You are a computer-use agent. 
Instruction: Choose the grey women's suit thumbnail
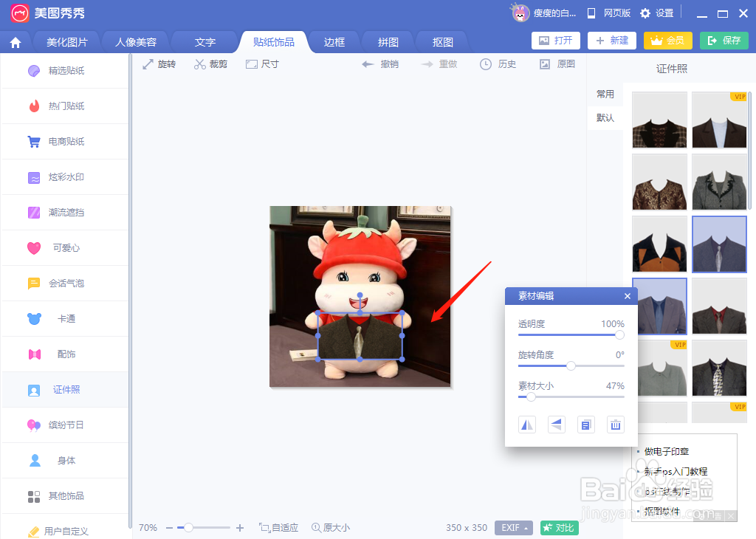(719, 182)
